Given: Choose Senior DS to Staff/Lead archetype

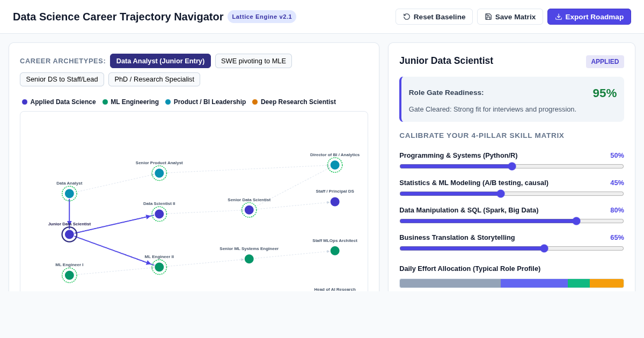Looking at the screenshot, I should [x=62, y=79].
